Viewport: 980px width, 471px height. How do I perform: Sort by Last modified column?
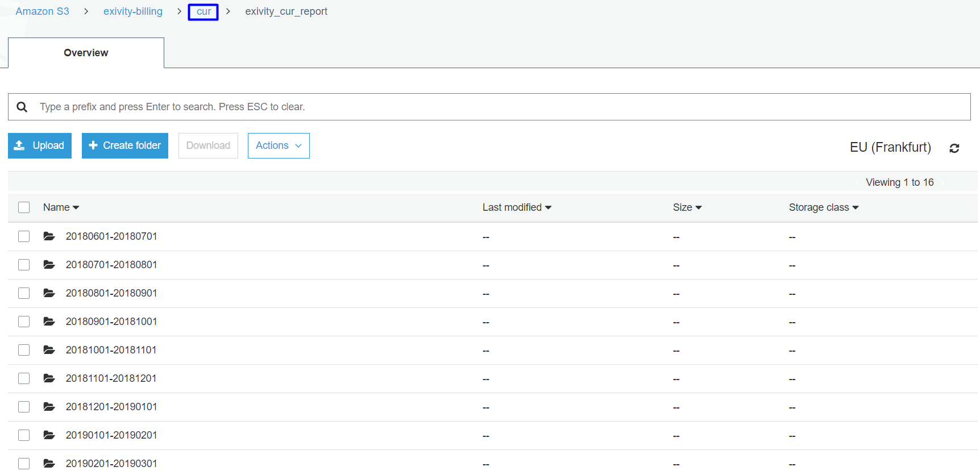click(x=517, y=207)
